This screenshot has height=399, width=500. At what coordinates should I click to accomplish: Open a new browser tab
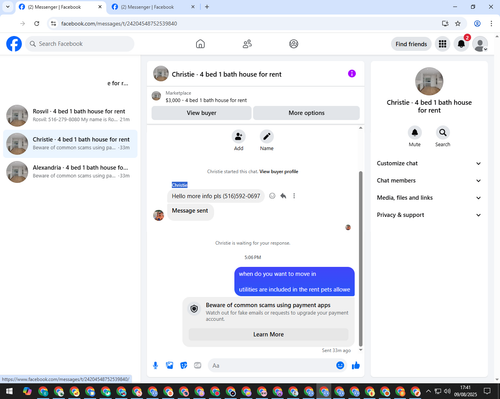click(207, 7)
